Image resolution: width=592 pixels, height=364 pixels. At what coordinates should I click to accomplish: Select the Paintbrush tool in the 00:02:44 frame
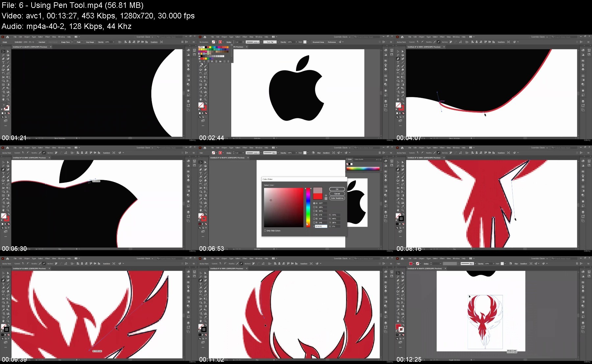coord(205,66)
